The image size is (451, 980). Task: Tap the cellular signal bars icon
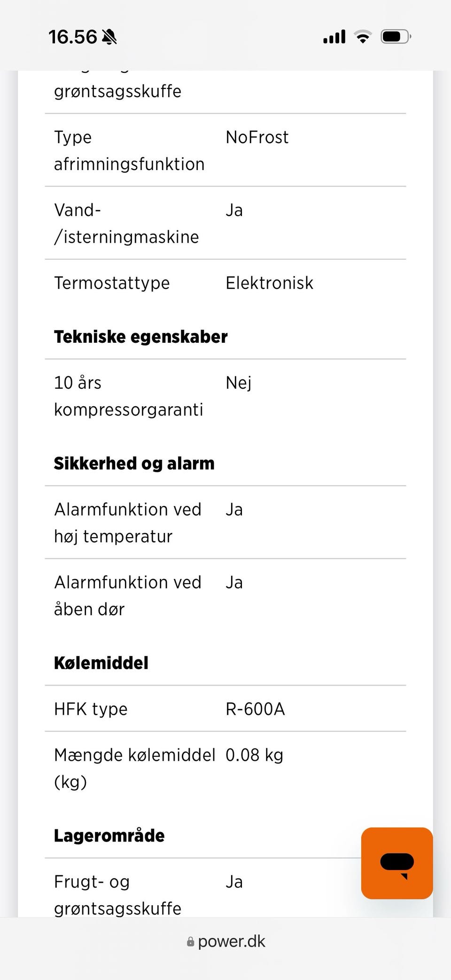(x=334, y=36)
